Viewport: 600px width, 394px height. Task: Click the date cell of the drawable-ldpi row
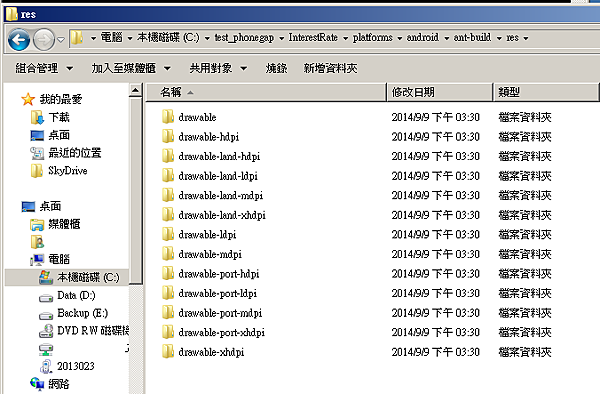(x=435, y=234)
